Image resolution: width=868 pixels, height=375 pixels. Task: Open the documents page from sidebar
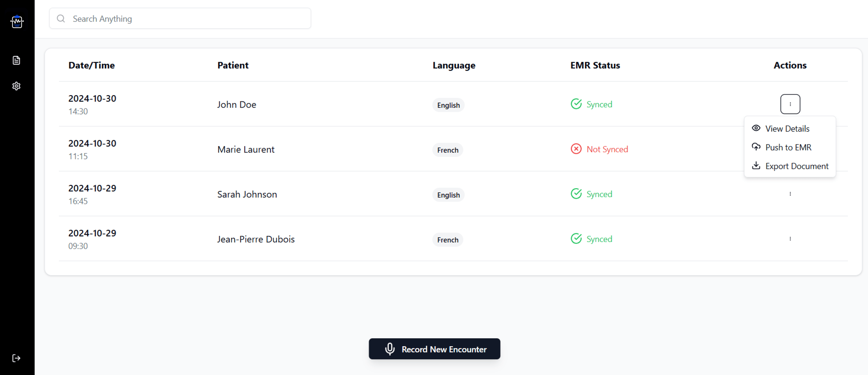(x=16, y=60)
